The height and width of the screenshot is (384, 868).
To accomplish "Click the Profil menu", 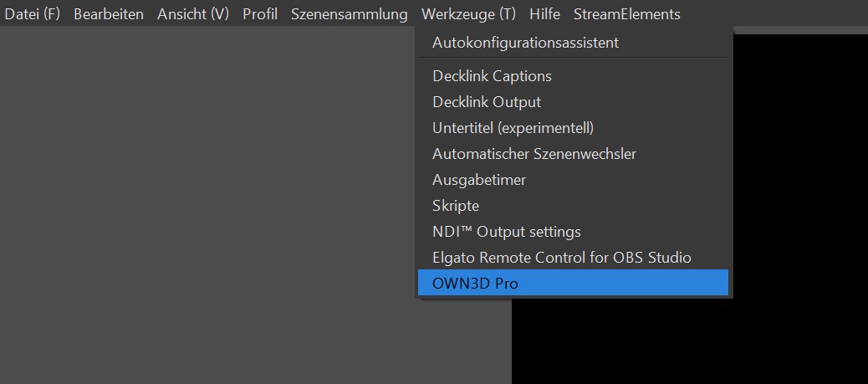I will point(260,14).
